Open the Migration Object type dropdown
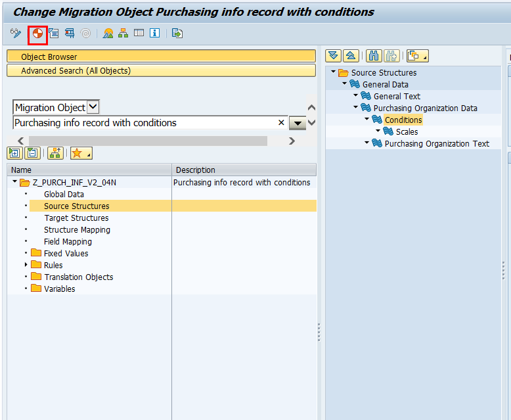This screenshot has height=420, width=511. (x=93, y=107)
